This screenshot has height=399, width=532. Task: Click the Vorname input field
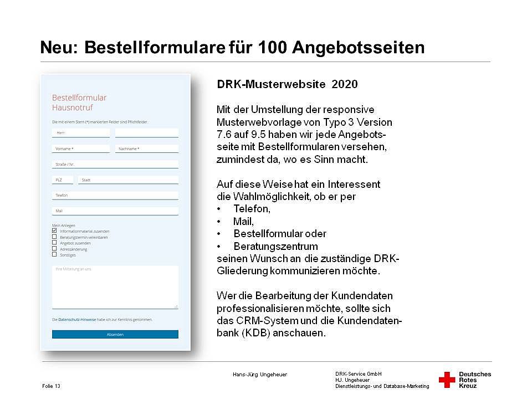[x=81, y=149]
